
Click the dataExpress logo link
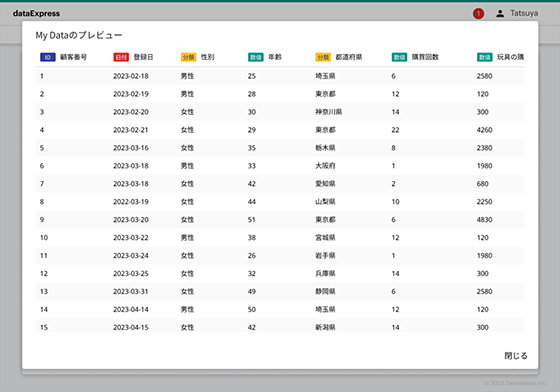pyautogui.click(x=36, y=14)
